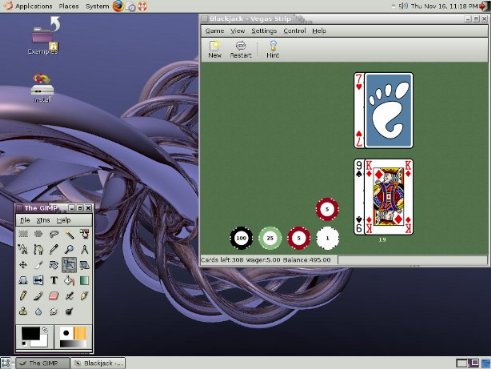This screenshot has height=369, width=491.
Task: Select the Free Select lasso tool
Action: coord(54,234)
